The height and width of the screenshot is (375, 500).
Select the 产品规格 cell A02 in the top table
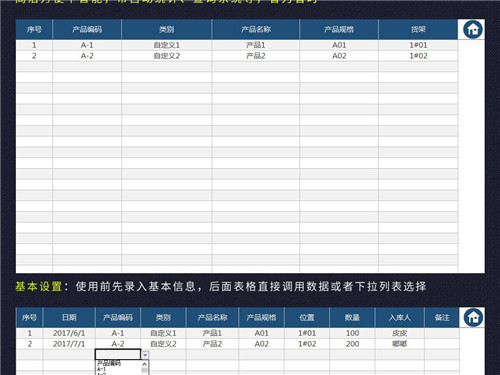[339, 56]
